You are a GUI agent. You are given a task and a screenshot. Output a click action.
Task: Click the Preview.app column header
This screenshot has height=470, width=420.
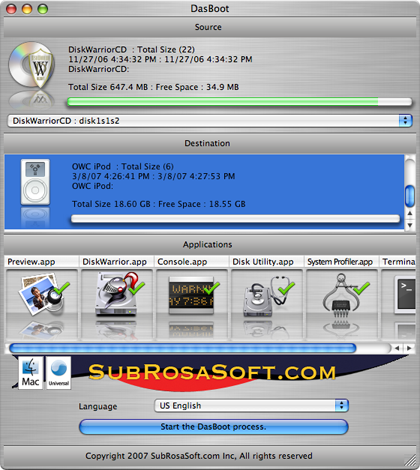[x=42, y=262]
